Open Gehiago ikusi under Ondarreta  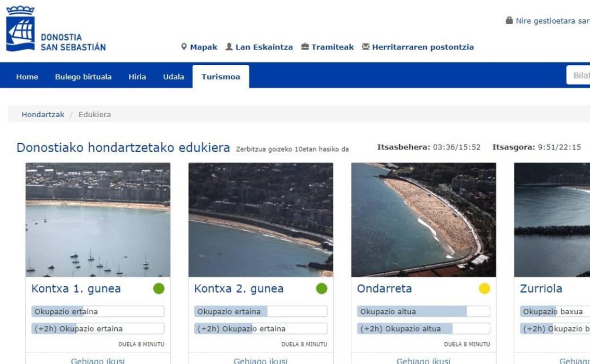tap(423, 361)
